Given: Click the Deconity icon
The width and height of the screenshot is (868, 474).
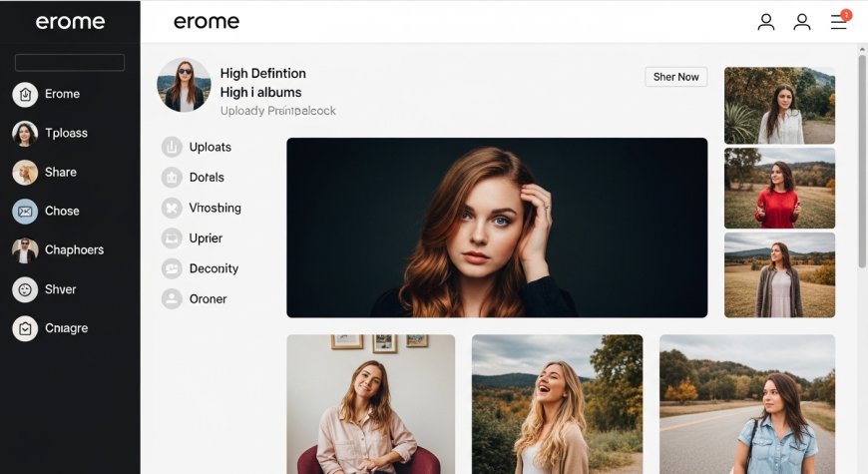Looking at the screenshot, I should (172, 268).
